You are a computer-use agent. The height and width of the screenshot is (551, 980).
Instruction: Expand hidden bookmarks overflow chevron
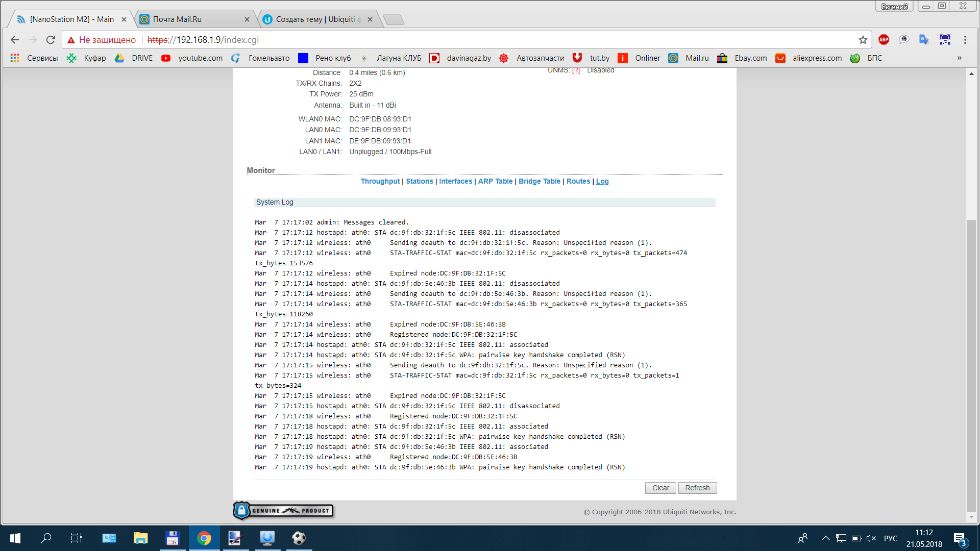[x=959, y=58]
